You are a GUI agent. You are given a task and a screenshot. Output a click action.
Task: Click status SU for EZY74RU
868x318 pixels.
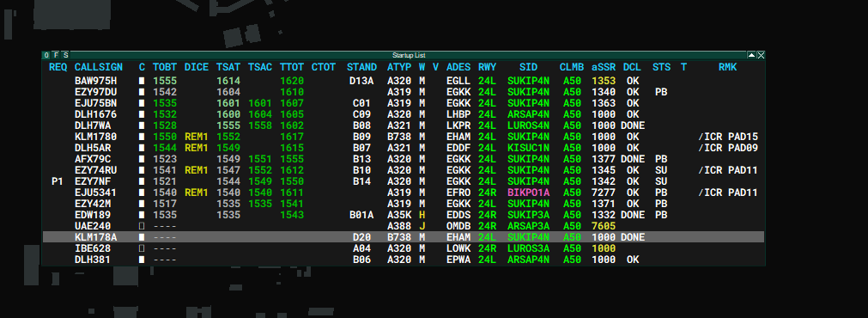[661, 170]
